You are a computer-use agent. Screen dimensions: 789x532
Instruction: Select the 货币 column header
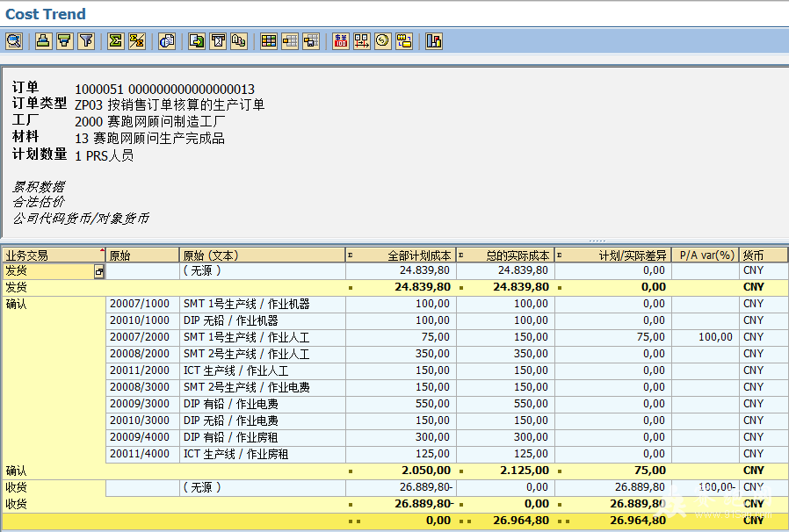pyautogui.click(x=764, y=255)
